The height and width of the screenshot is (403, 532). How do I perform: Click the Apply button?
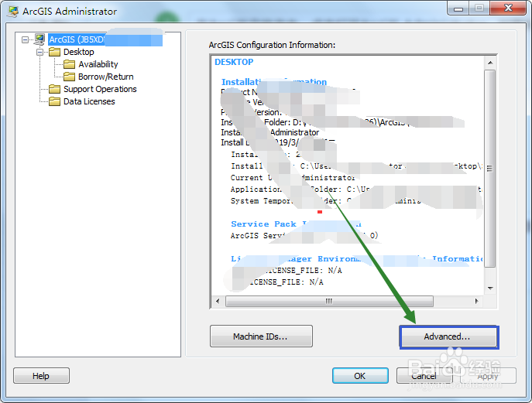[x=488, y=376]
